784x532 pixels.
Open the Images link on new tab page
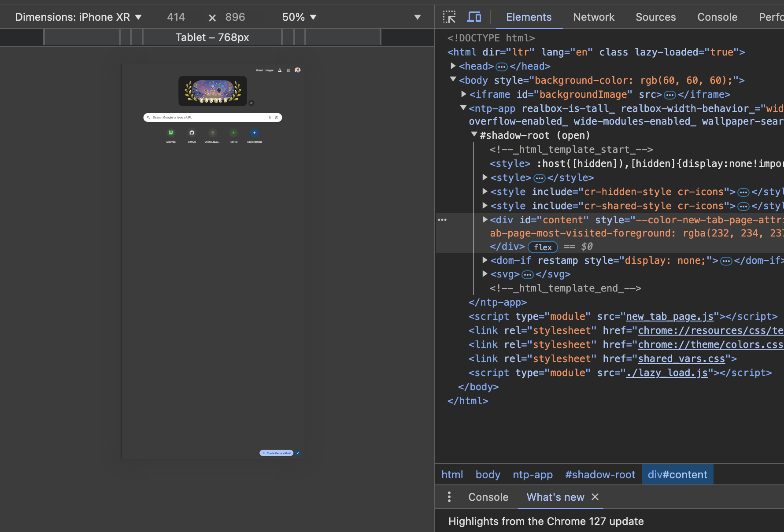[x=269, y=70]
